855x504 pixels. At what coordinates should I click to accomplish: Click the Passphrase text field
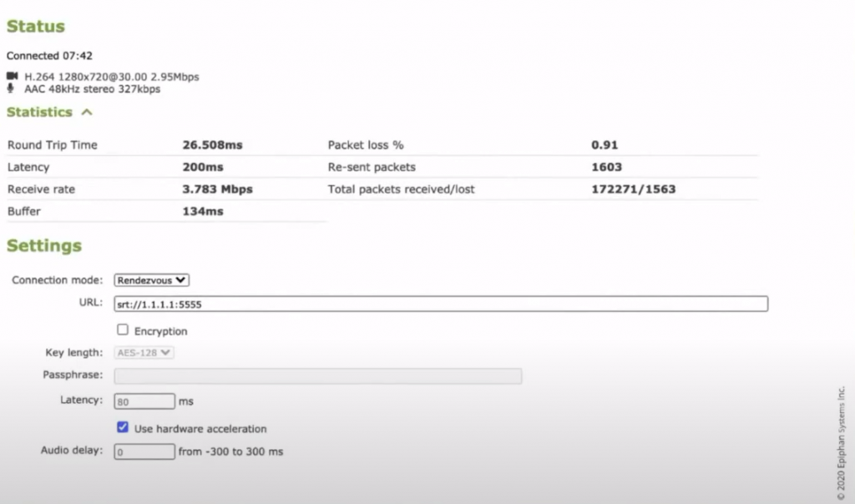pos(317,376)
